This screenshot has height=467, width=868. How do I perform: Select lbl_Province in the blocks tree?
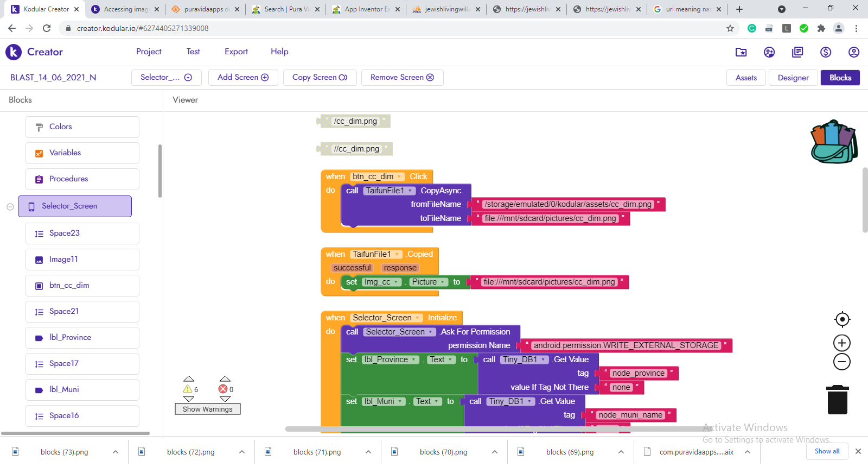[82, 338]
